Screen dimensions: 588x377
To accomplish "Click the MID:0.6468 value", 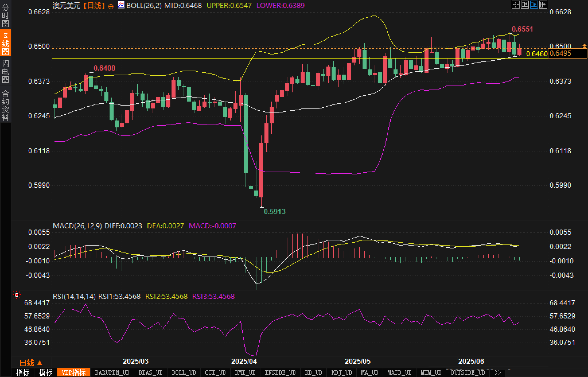I will tap(183, 5).
